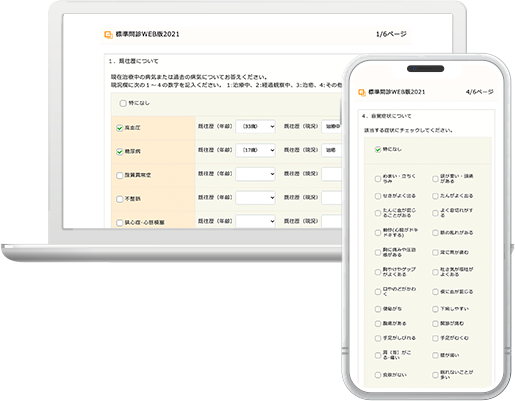The height and width of the screenshot is (401, 515).
Task: Open the 脂質異常症 age dropdown
Action: coord(256,174)
